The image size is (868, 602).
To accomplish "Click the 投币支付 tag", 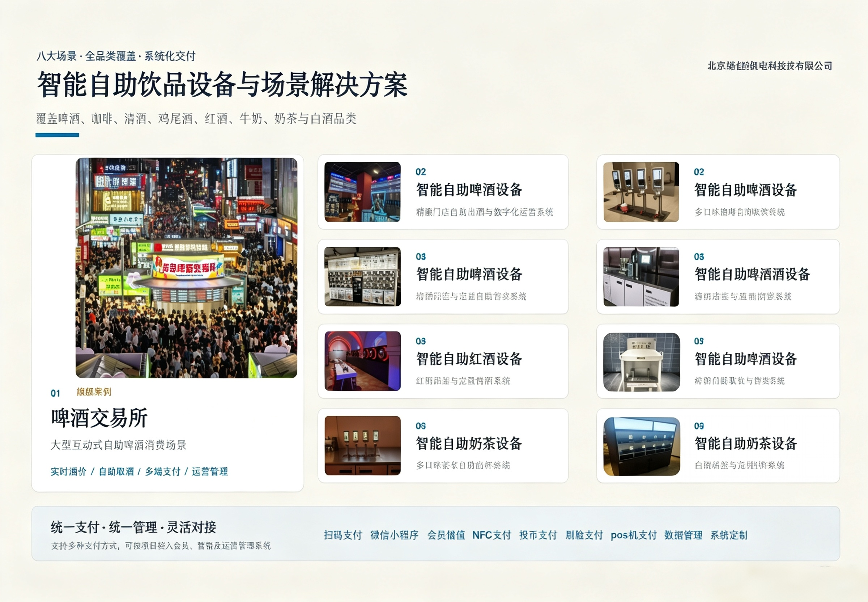I will tap(538, 535).
